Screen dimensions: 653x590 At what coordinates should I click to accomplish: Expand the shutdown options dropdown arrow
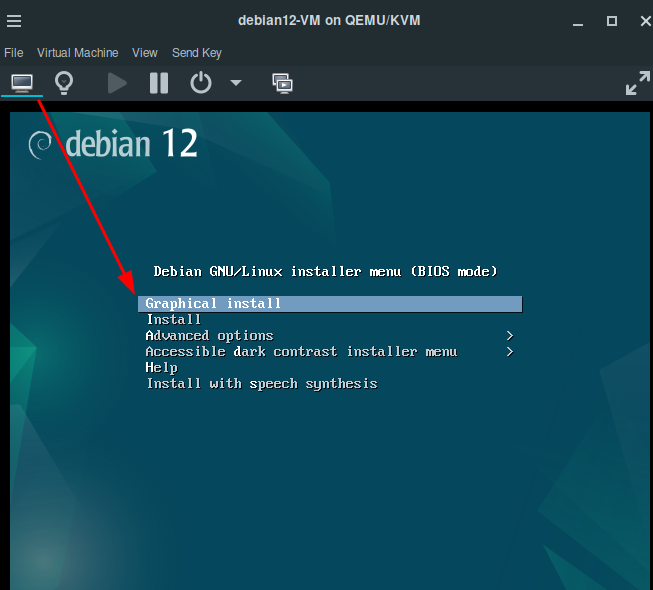tap(236, 82)
